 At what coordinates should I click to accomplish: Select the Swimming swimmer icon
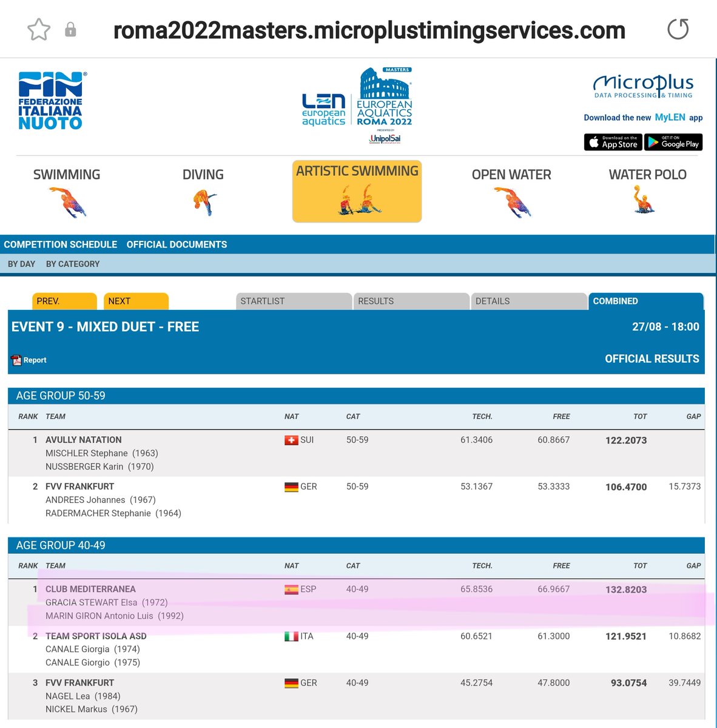68,202
